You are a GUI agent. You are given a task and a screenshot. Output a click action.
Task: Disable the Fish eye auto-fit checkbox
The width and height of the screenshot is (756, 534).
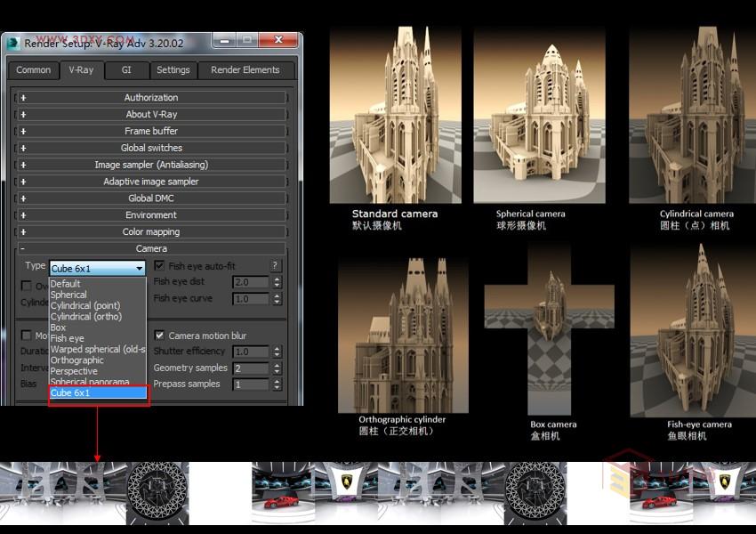(x=158, y=264)
